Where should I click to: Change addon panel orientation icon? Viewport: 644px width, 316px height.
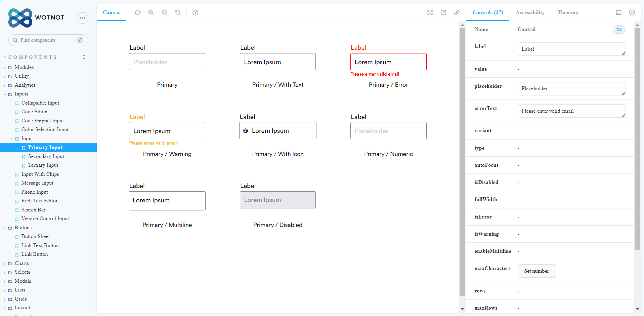click(x=618, y=12)
